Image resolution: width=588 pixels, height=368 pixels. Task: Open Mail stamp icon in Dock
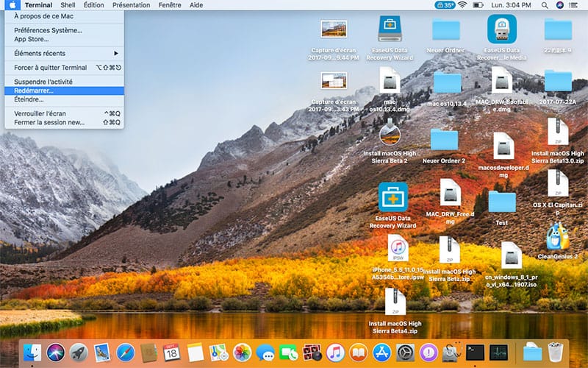[102, 353]
